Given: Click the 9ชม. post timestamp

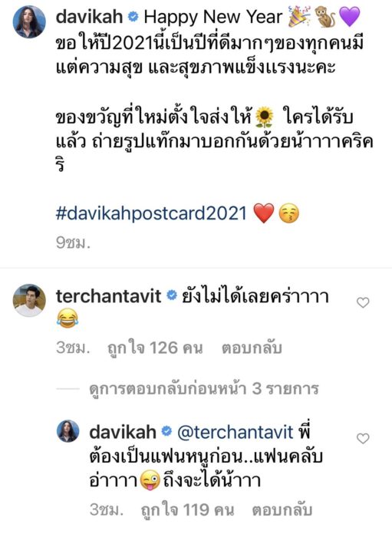Looking at the screenshot, I should point(73,242).
